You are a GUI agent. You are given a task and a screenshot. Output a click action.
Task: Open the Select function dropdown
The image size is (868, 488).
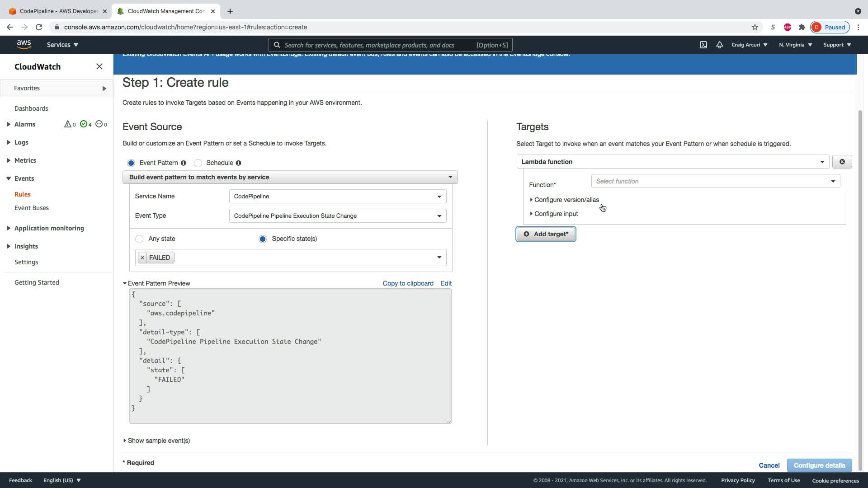(x=715, y=181)
